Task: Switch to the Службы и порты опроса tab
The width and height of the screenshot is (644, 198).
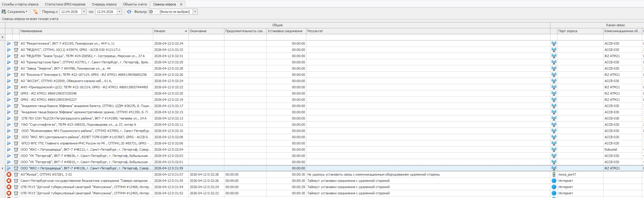Action: [x=20, y=4]
